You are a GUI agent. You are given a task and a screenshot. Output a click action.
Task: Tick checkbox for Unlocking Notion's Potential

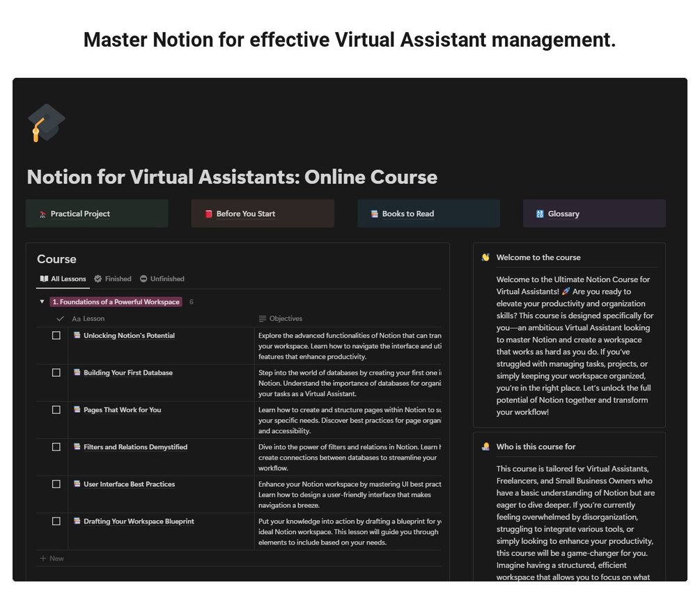tap(56, 336)
